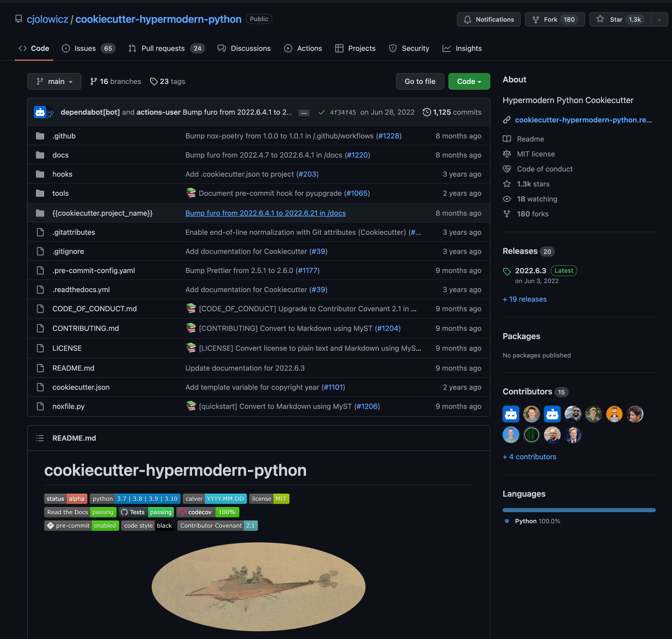The height and width of the screenshot is (639, 672).
Task: Open the Code of conduct link
Action: click(545, 169)
